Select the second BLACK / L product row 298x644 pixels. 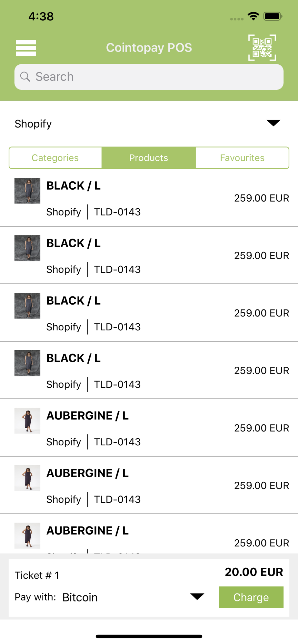pos(149,255)
